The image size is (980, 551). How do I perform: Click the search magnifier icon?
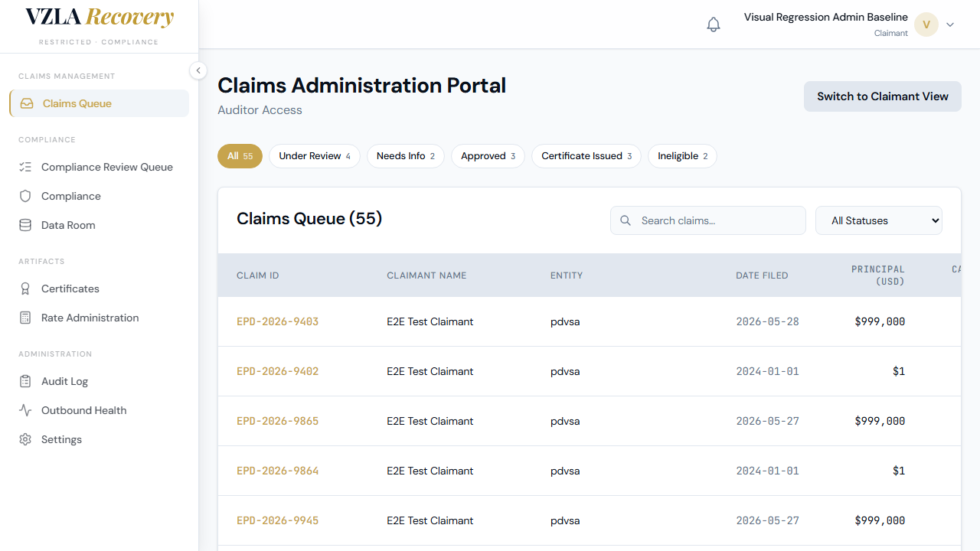626,220
